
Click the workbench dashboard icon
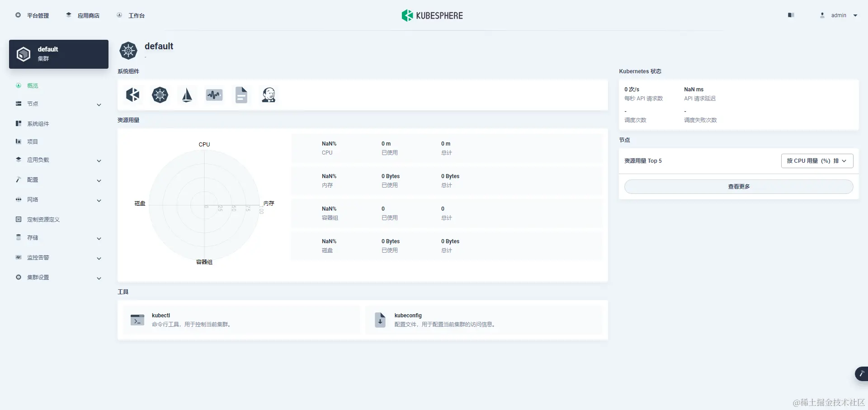[x=119, y=15]
